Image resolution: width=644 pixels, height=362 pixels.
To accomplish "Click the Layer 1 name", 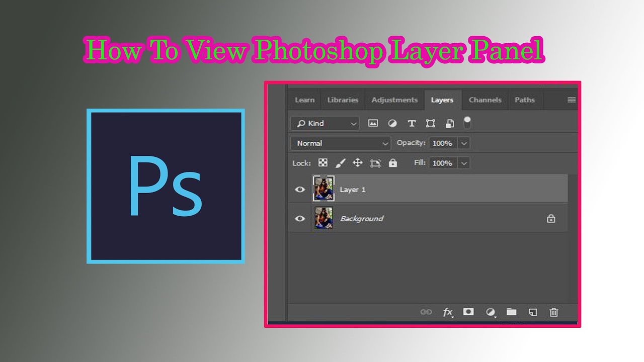I will click(353, 190).
